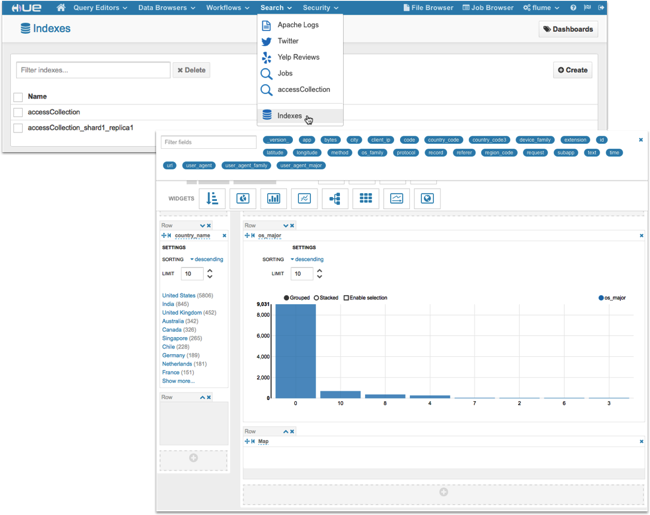
Task: Go to Hue home icon
Action: (x=61, y=7)
